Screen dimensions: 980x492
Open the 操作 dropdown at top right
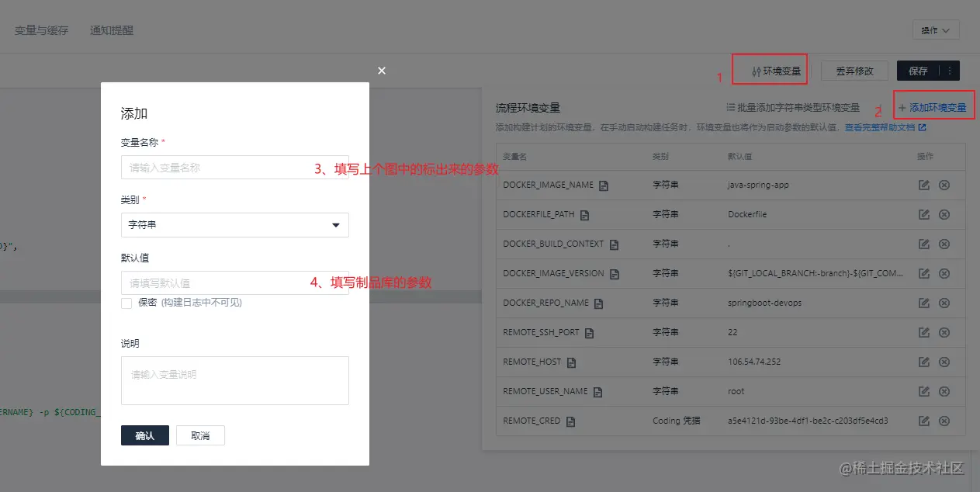click(936, 30)
